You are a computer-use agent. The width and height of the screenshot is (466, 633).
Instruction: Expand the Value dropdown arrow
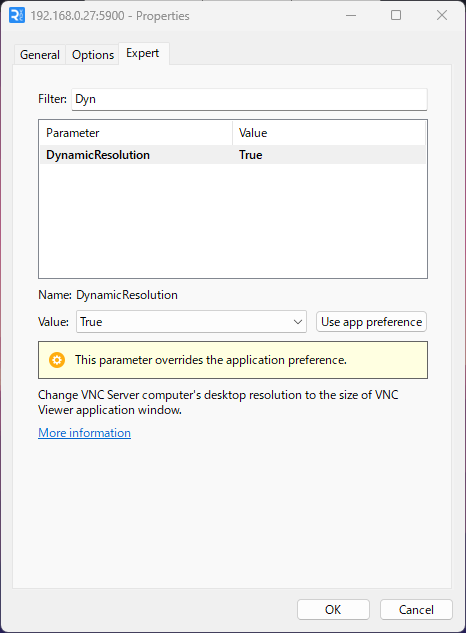tap(298, 322)
